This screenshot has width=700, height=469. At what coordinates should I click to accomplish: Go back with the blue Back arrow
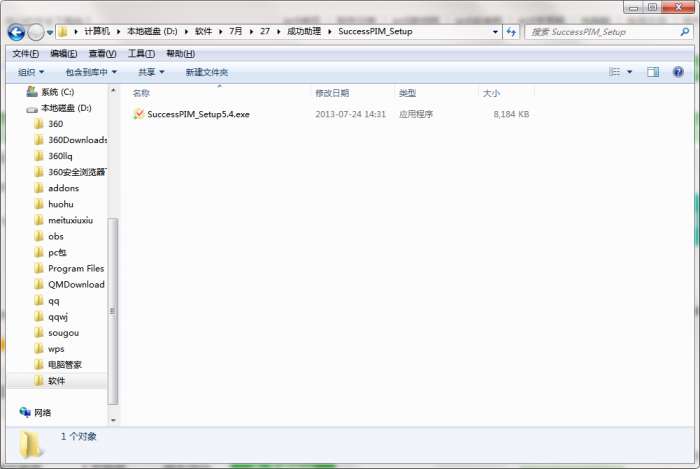coord(17,32)
